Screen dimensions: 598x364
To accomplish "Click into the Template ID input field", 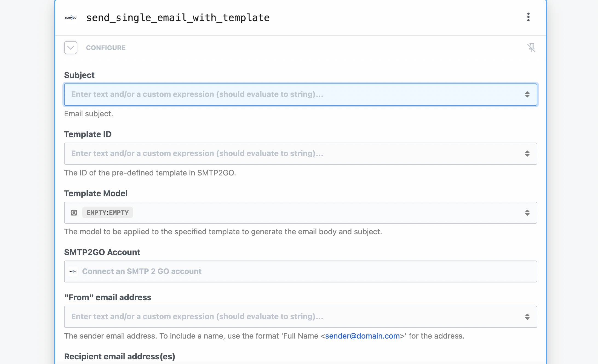I will click(x=274, y=154).
